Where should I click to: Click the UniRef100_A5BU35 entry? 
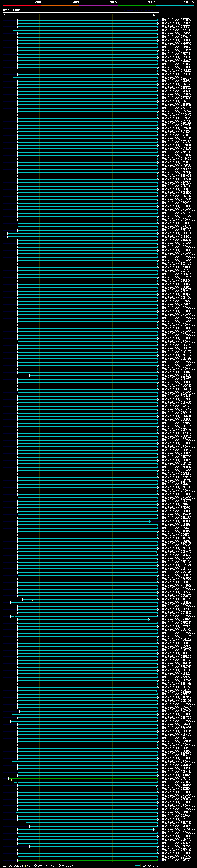point(176,47)
